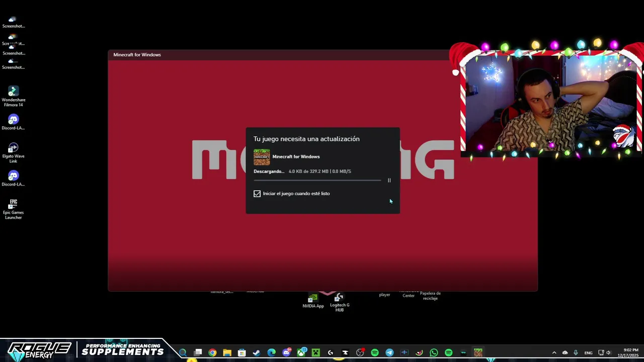
Task: Open the volume speaker tray icon
Action: pyautogui.click(x=609, y=353)
